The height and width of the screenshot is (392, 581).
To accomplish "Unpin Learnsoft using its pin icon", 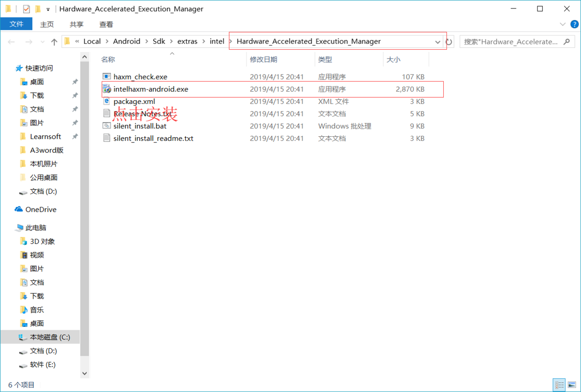I will pyautogui.click(x=74, y=137).
